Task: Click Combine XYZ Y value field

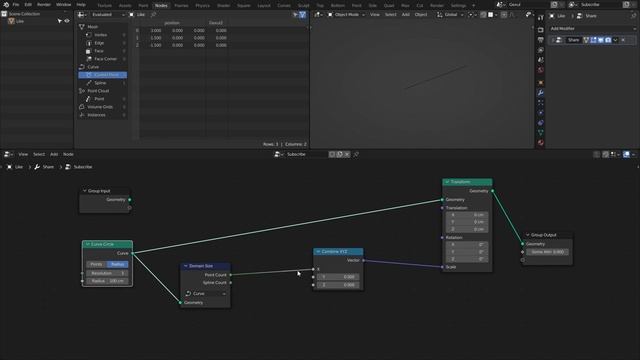Action: (338, 277)
